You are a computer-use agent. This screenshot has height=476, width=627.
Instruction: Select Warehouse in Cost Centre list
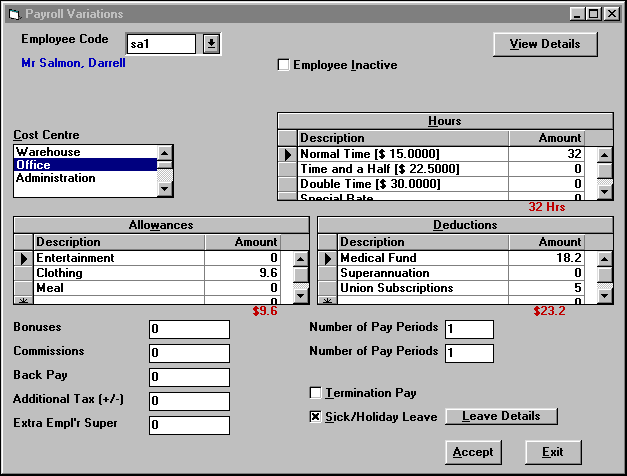click(x=85, y=152)
